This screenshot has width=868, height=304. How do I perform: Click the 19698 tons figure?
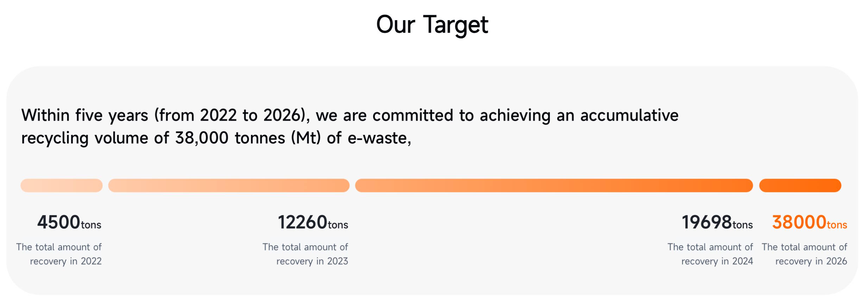point(717,222)
